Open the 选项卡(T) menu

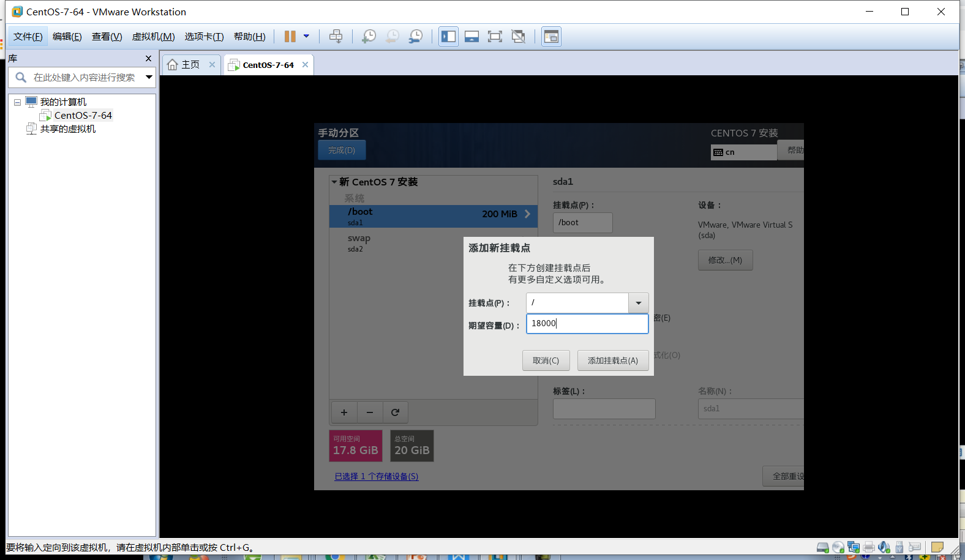(x=205, y=37)
